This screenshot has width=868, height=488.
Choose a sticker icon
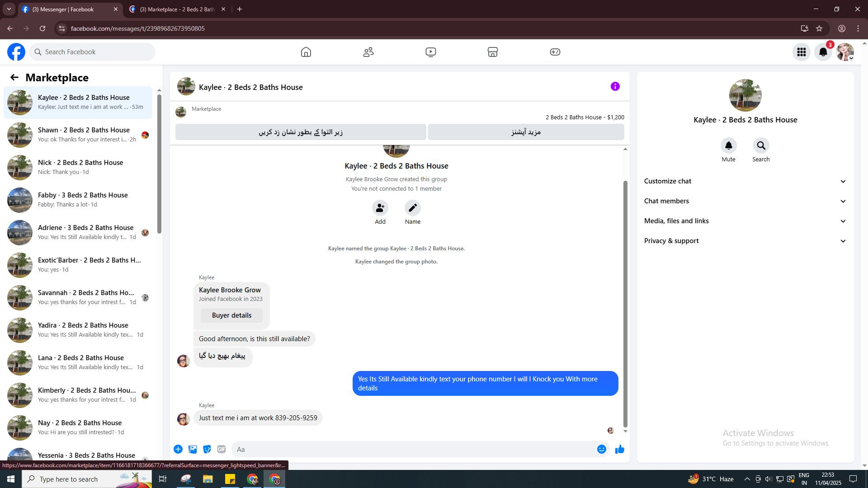(207, 449)
